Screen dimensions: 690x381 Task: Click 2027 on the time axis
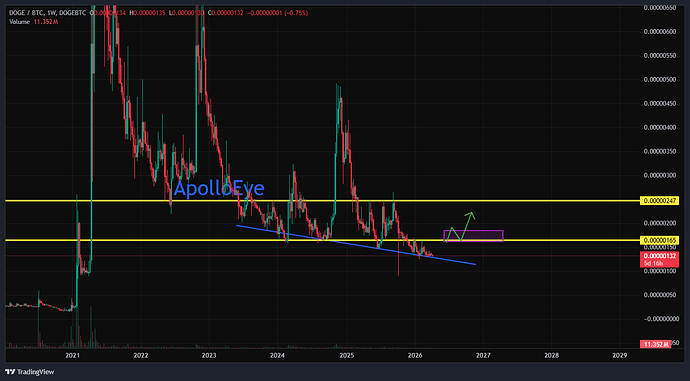point(483,355)
